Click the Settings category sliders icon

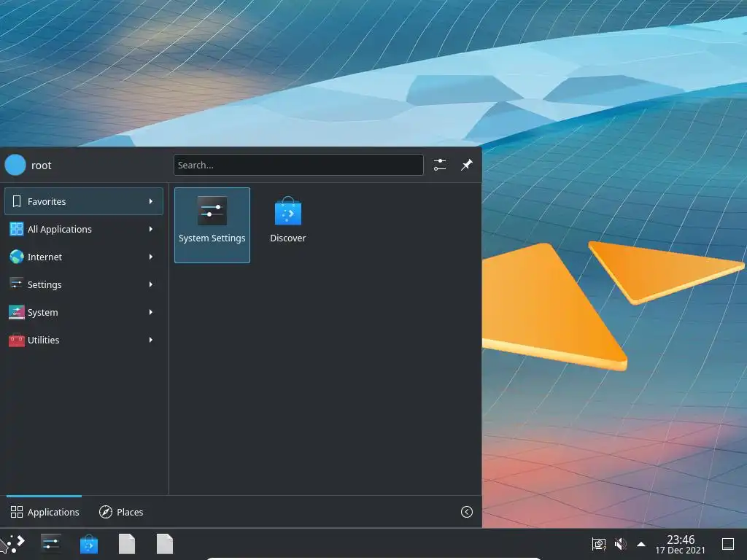(x=17, y=284)
